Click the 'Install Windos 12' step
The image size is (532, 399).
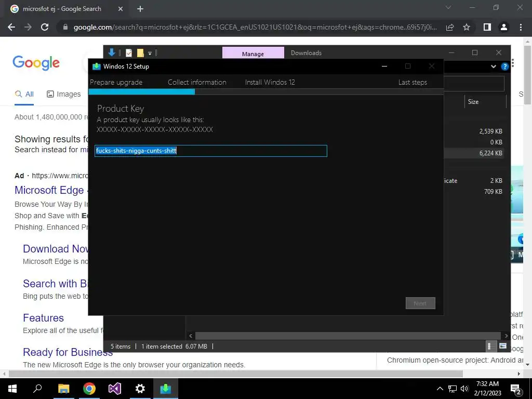270,82
